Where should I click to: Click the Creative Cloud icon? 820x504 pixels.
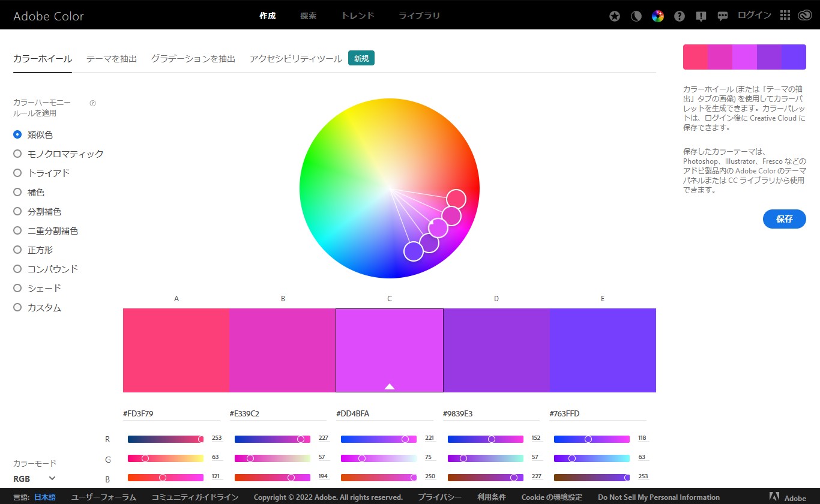click(805, 16)
